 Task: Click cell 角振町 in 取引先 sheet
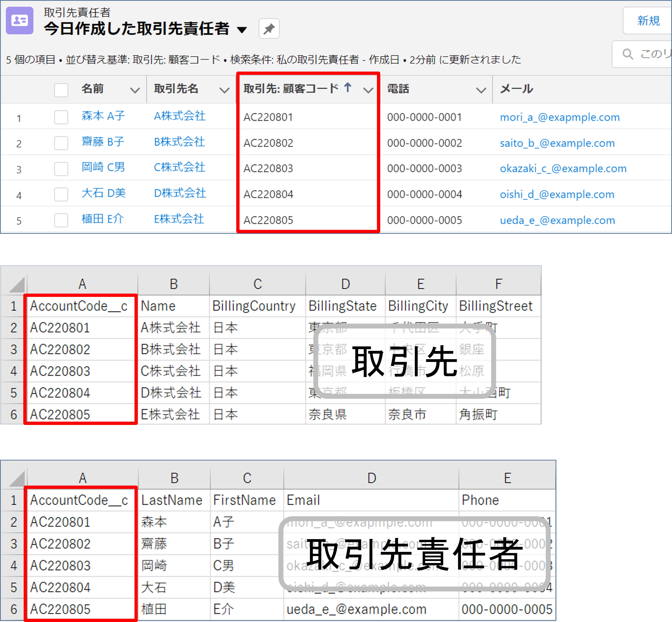499,414
